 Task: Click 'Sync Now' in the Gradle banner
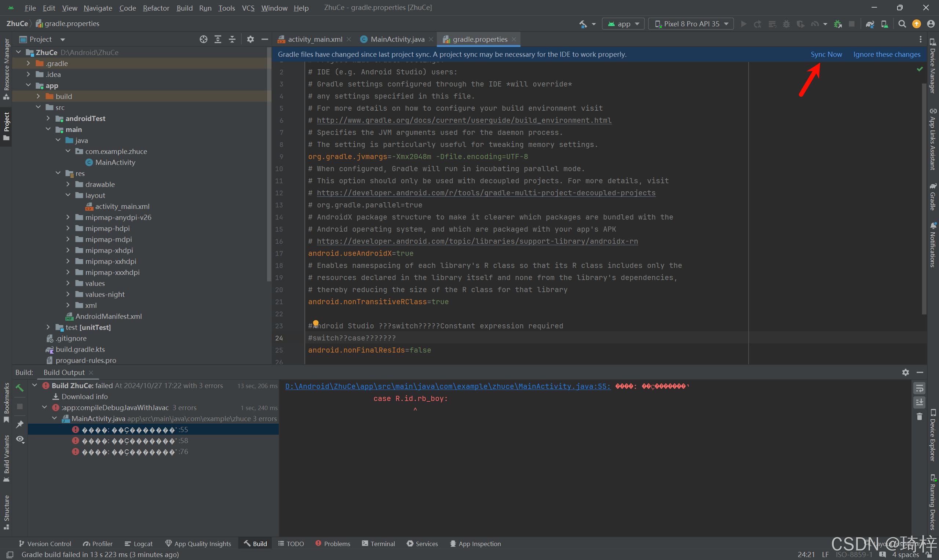click(826, 54)
